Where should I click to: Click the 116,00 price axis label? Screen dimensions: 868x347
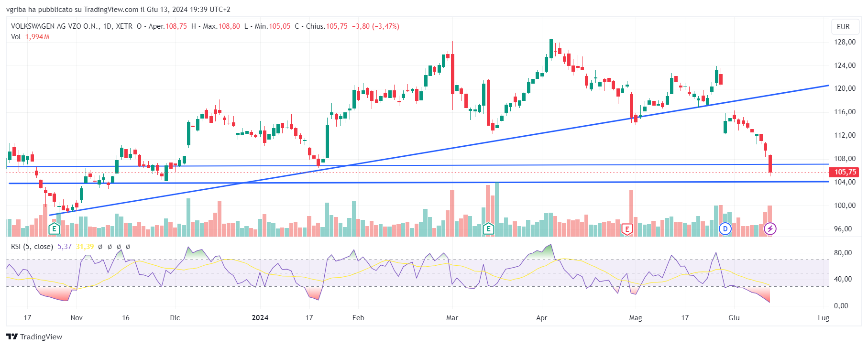(x=845, y=112)
